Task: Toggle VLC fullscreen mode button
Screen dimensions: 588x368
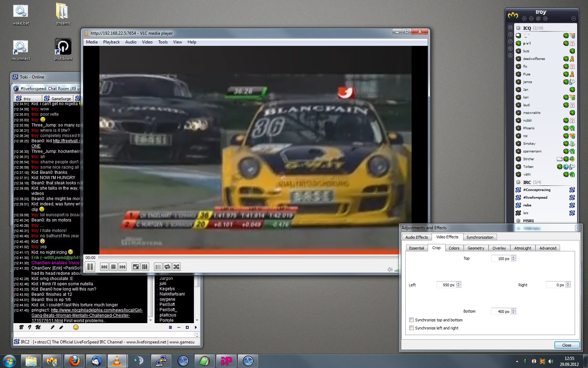Action: 135,267
